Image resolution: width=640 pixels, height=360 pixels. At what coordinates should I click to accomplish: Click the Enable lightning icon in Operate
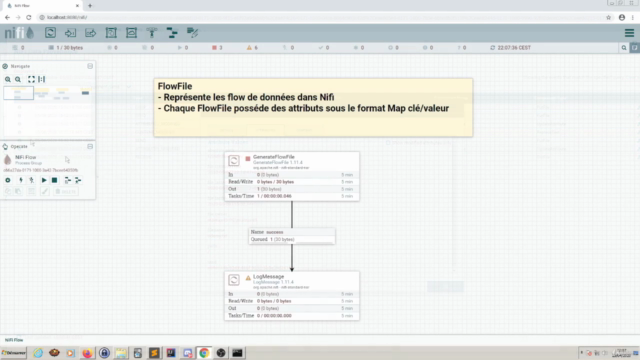coord(20,180)
